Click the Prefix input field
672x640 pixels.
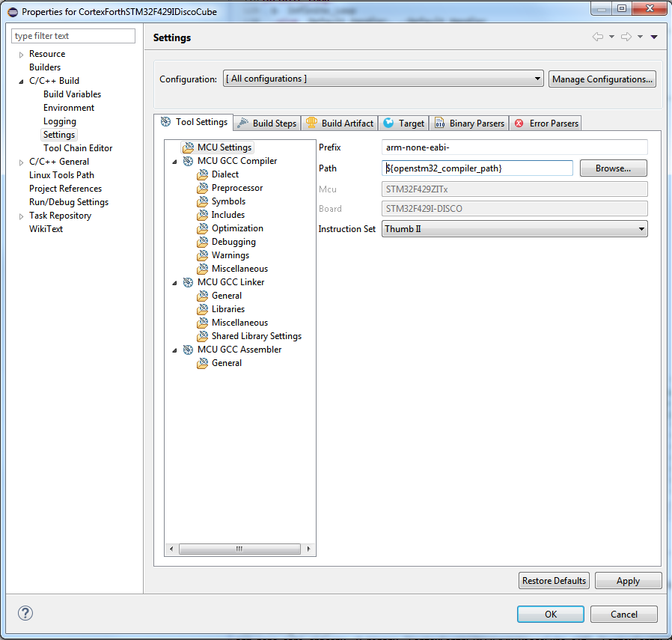click(514, 147)
